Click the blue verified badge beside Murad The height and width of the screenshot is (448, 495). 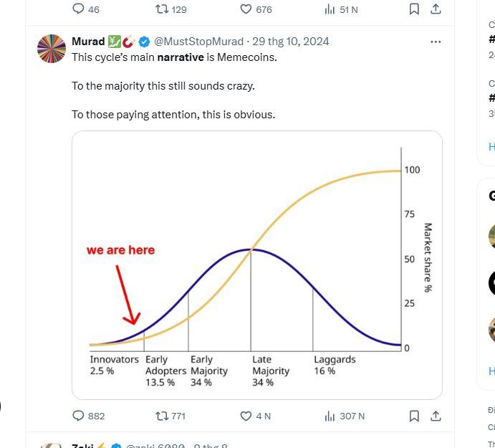[x=144, y=42]
